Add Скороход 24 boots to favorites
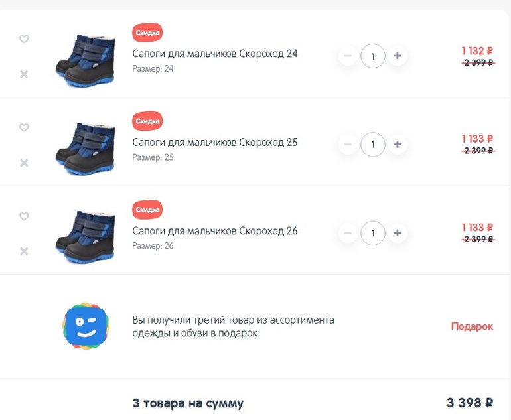The width and height of the screenshot is (511, 420). click(24, 39)
